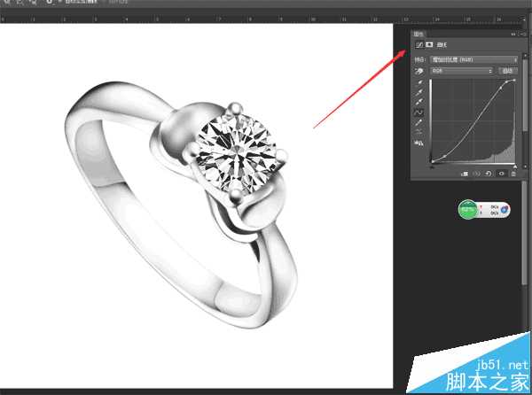This screenshot has height=395, width=532.
Task: Collapse the Properties panel with double arrows
Action: click(x=513, y=34)
